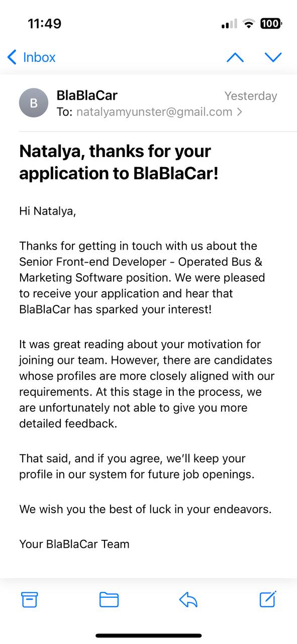Expand recipient details chevron after email address
Screen dimensions: 297x644
coord(240,112)
